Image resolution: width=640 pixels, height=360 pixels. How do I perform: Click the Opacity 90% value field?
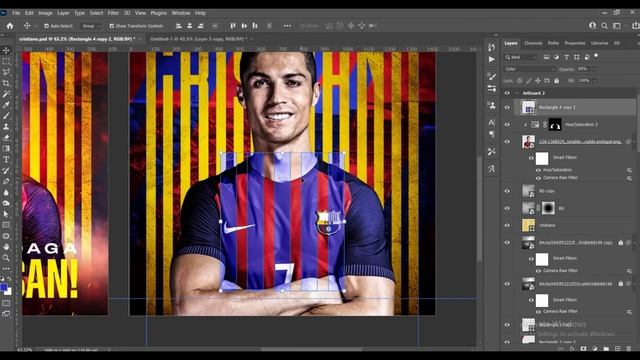pos(584,69)
